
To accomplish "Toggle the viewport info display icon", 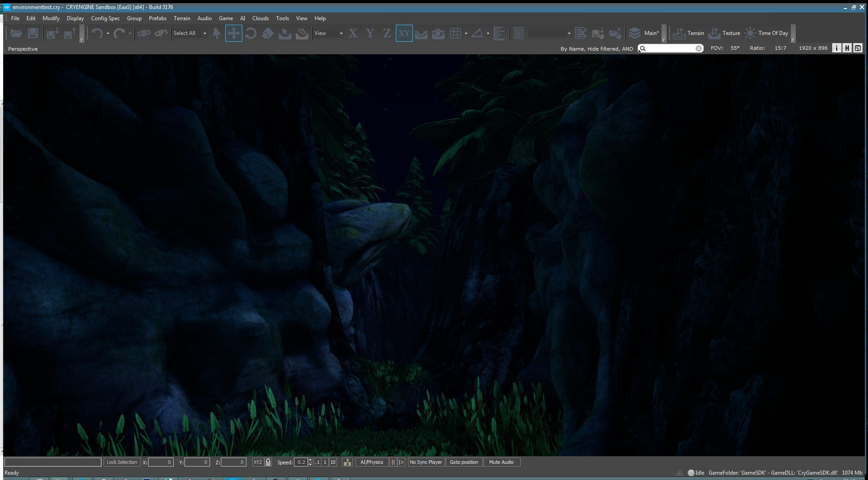I will point(837,48).
